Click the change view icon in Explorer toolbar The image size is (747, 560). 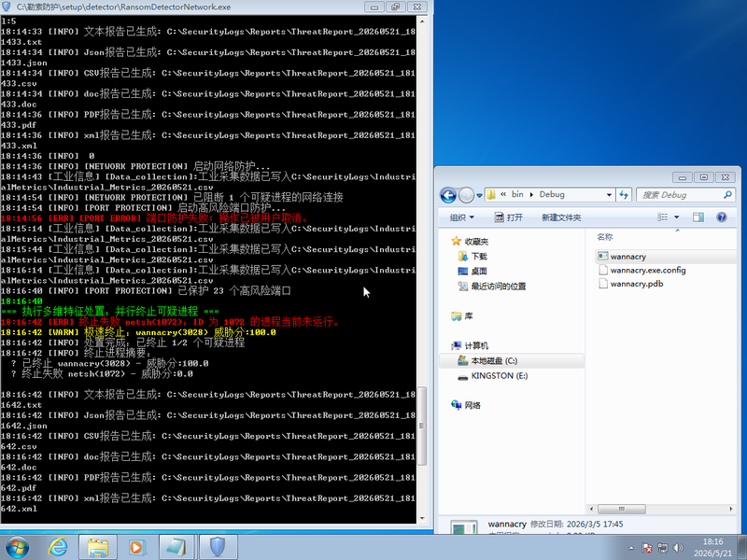(x=662, y=217)
